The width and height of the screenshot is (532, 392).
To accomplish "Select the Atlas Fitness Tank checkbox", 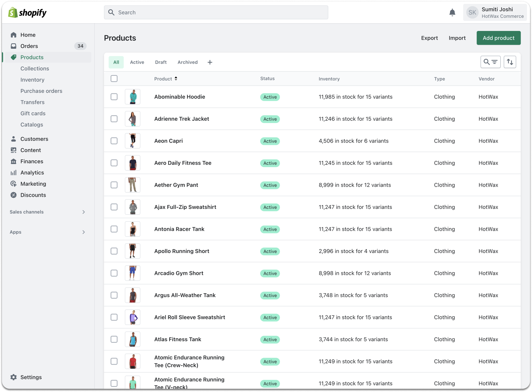I will tap(114, 339).
